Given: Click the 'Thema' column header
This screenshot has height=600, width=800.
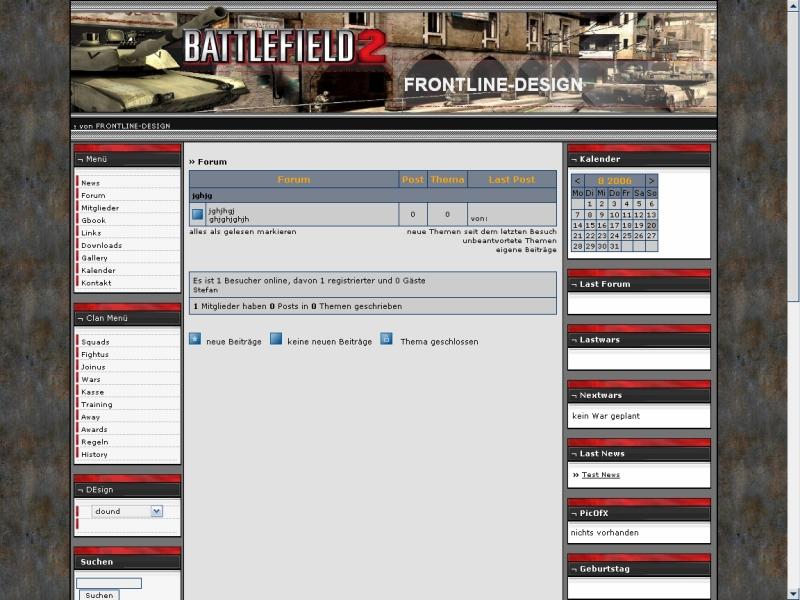Looking at the screenshot, I should pos(447,180).
